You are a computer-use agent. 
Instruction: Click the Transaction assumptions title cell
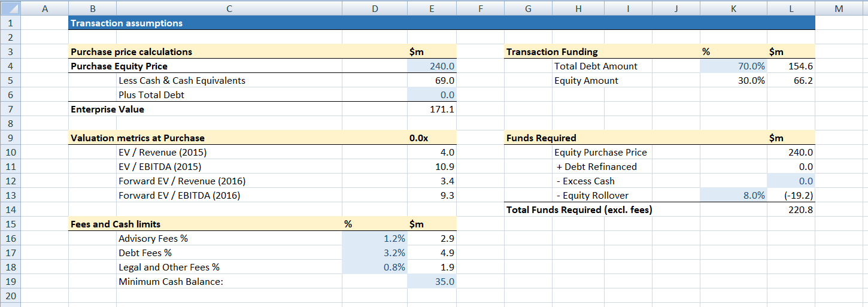click(x=126, y=23)
